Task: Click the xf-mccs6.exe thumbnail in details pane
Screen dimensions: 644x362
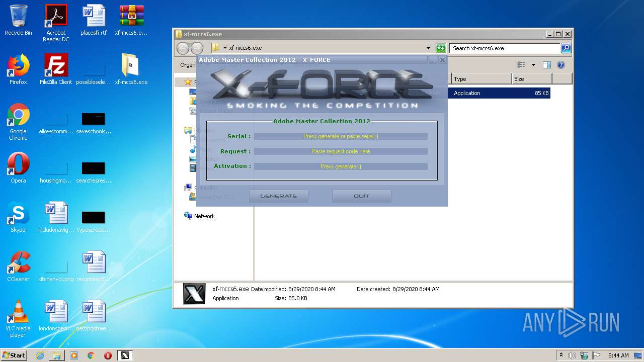Action: point(194,294)
